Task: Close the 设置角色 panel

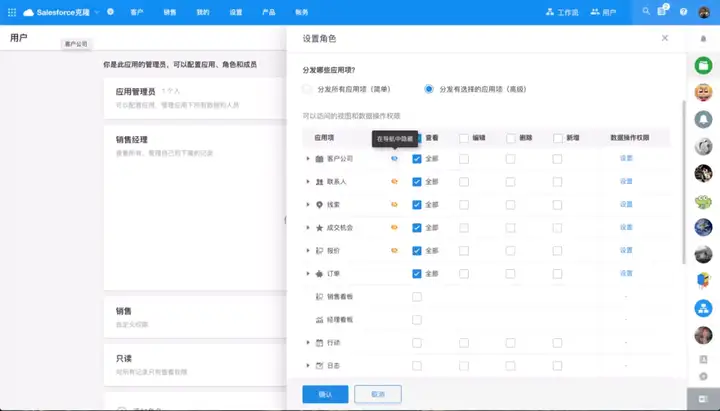Action: (664, 38)
